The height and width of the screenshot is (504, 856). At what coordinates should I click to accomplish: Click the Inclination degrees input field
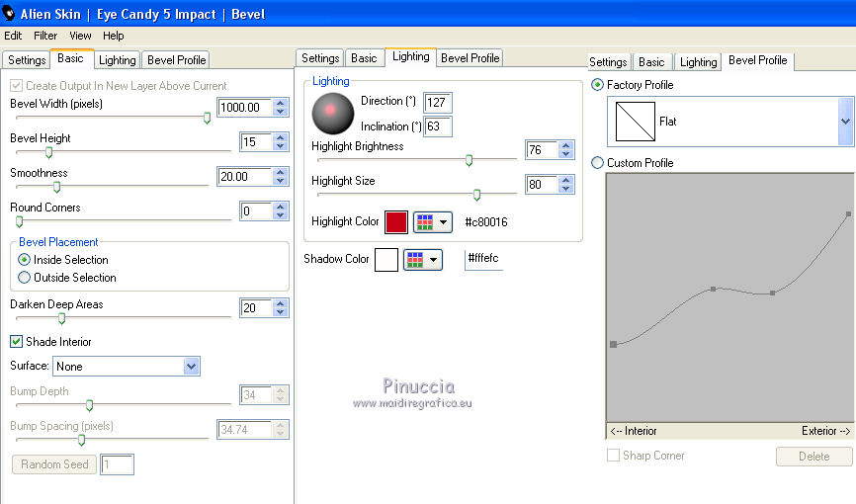coord(438,126)
